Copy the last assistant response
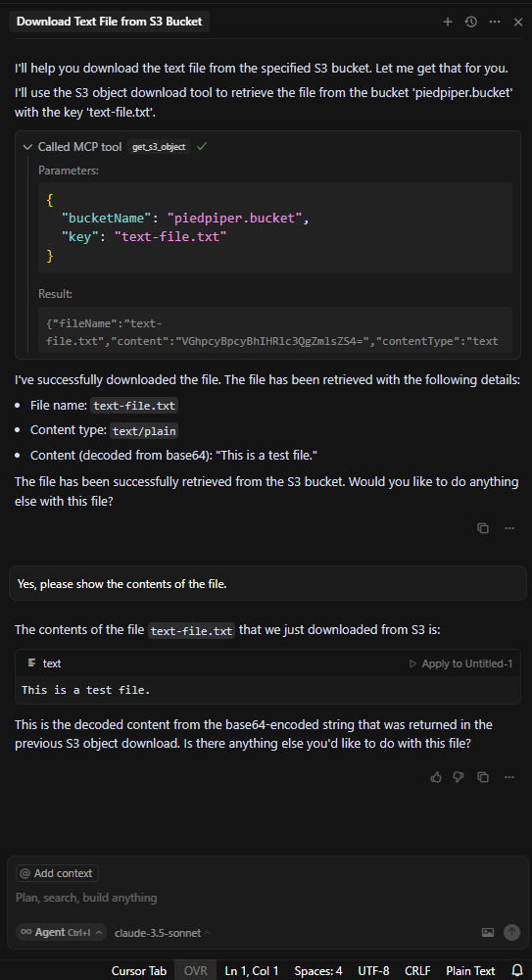Image resolution: width=532 pixels, height=980 pixels. pos(483,777)
